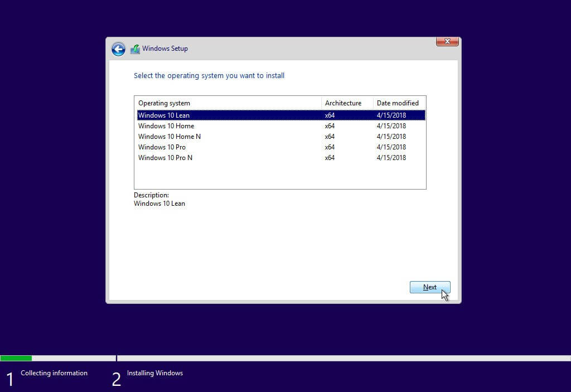Click the date cell for Windows 10 Home

pyautogui.click(x=391, y=125)
